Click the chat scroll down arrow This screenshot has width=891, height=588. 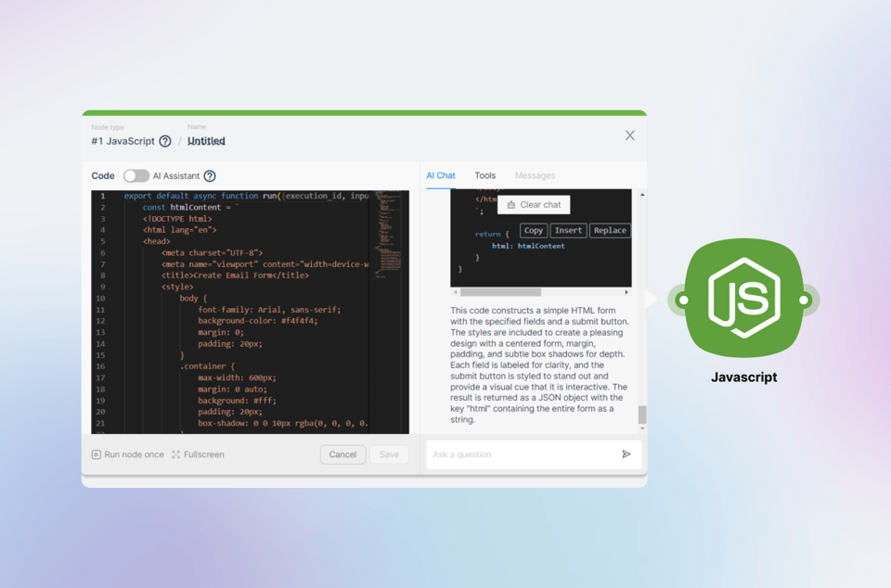coord(642,428)
